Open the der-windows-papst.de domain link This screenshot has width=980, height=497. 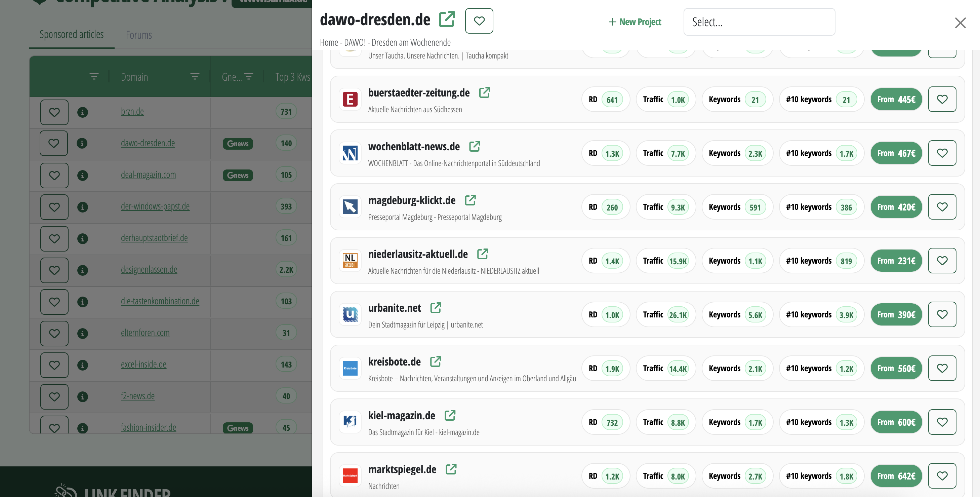(x=155, y=206)
